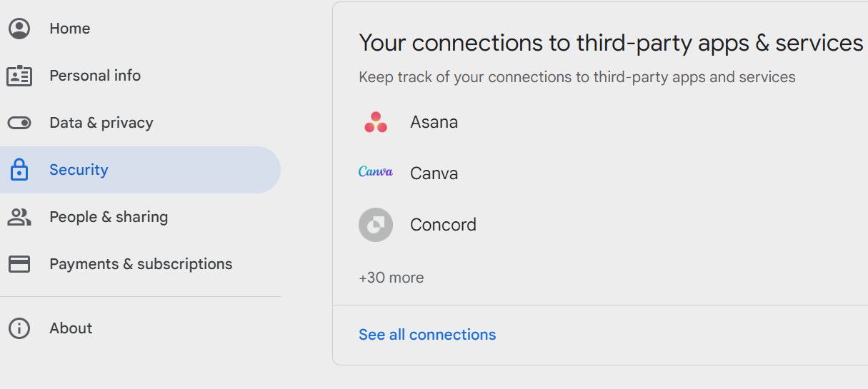Click the gray Concord app icon
868x389 pixels.
coord(376,225)
